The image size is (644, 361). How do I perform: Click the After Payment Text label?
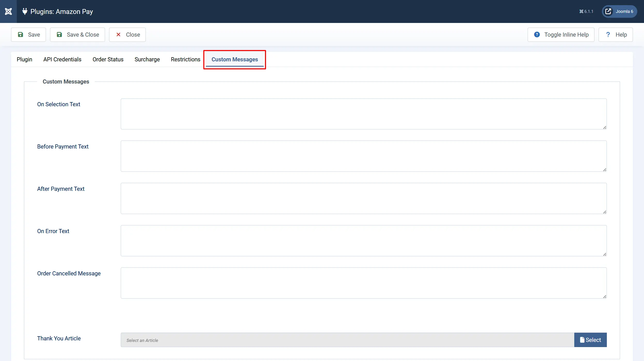click(61, 189)
